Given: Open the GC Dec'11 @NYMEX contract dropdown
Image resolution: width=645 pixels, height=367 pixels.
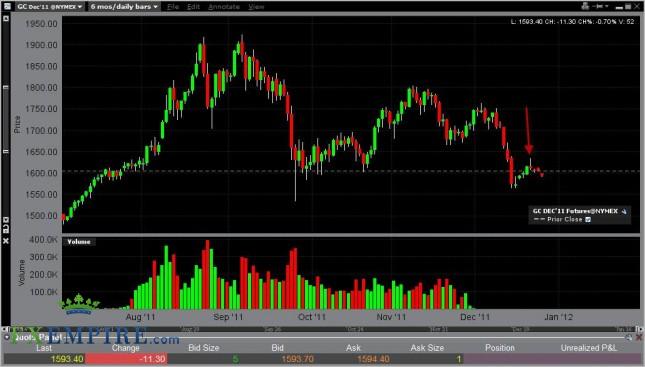Looking at the screenshot, I should click(x=49, y=7).
